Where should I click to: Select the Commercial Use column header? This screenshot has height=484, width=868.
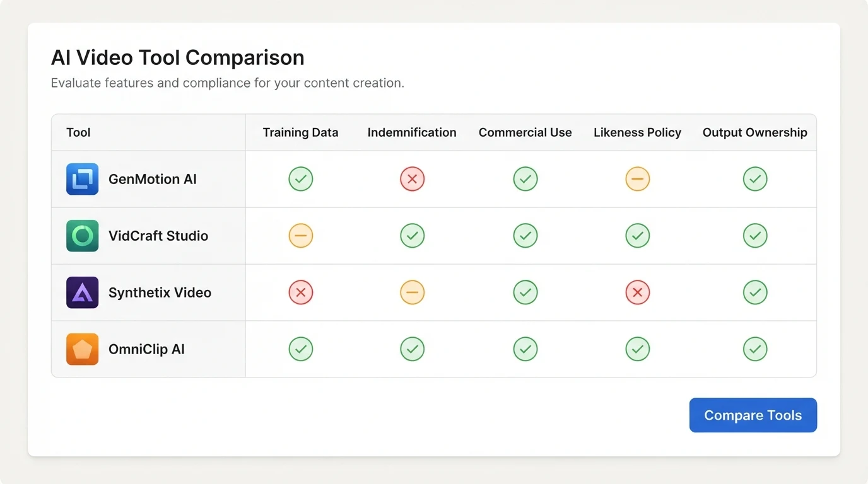tap(525, 132)
